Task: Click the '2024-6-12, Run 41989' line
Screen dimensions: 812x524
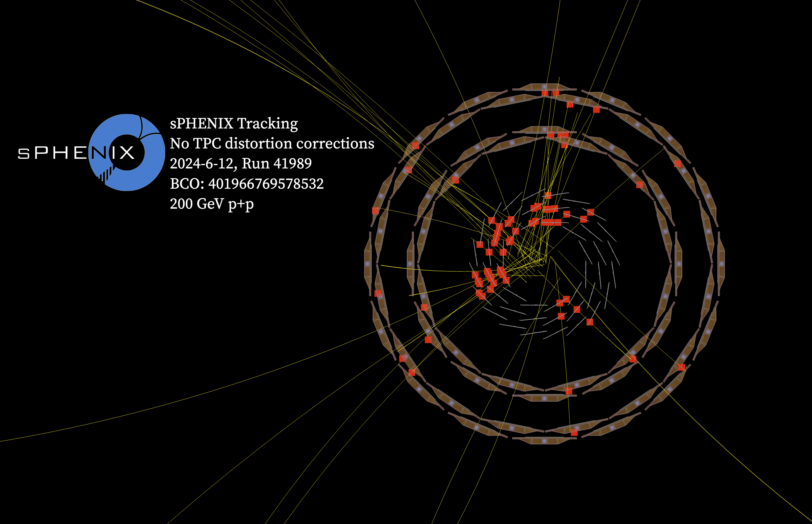Action: pyautogui.click(x=241, y=164)
